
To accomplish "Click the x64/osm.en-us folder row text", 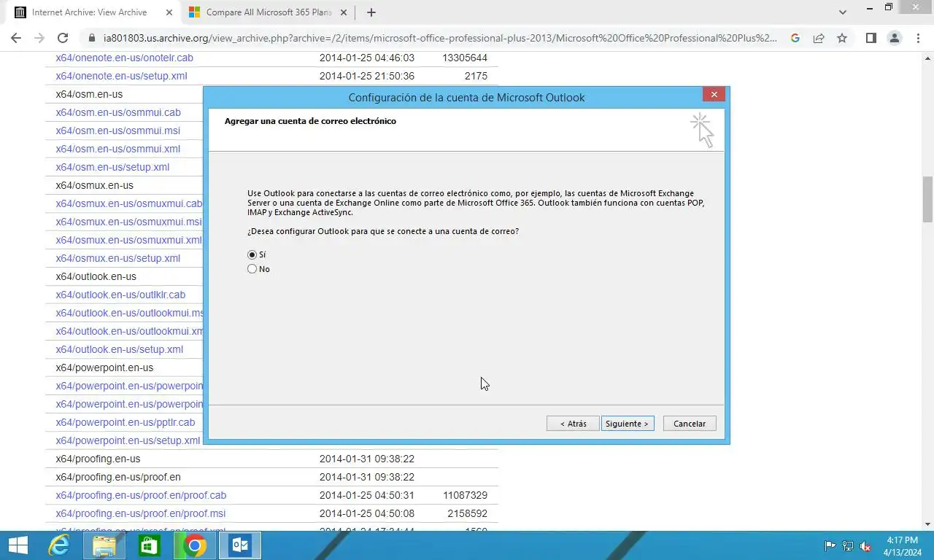I will point(89,94).
